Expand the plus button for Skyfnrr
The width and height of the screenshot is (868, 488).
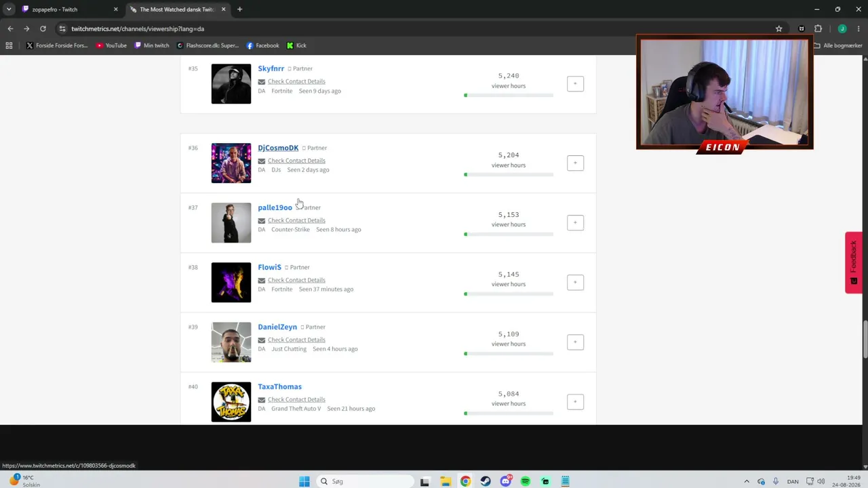click(x=575, y=83)
